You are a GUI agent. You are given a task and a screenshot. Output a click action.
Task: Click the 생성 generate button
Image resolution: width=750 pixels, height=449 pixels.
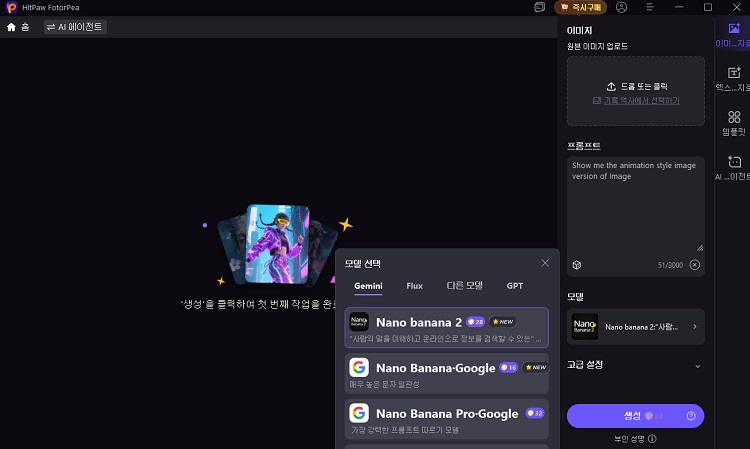[x=636, y=416]
